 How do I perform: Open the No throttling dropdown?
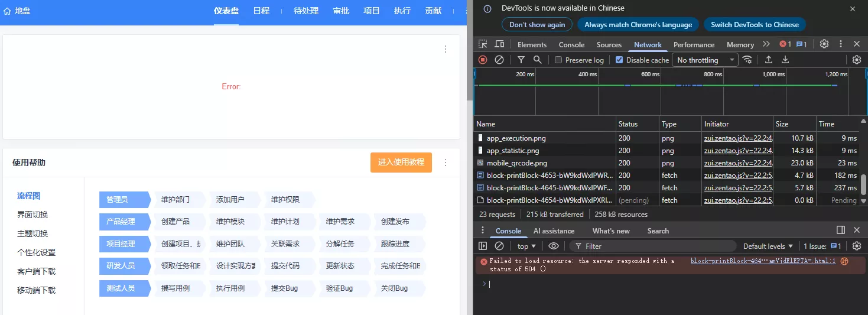tap(706, 60)
